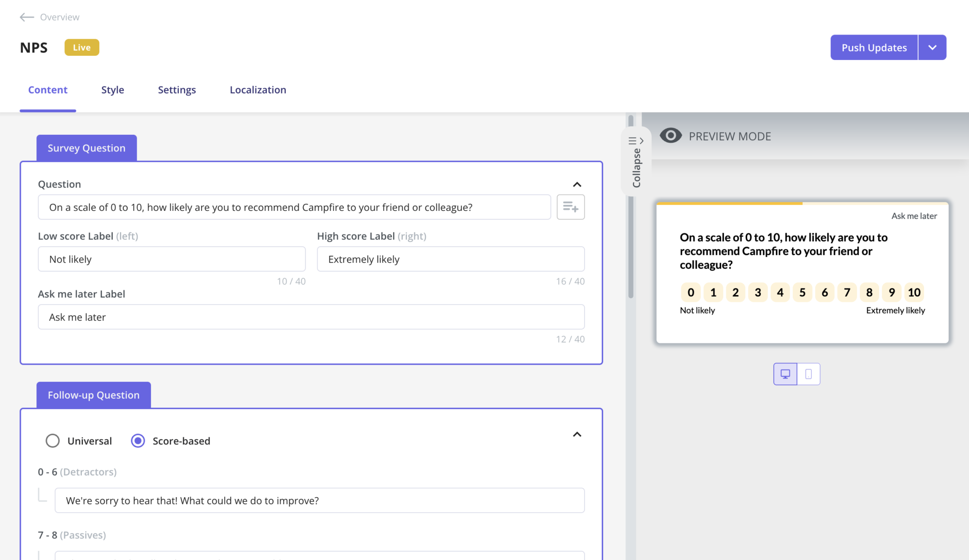The height and width of the screenshot is (560, 969).
Task: Switch preview to mobile view
Action: tap(808, 374)
